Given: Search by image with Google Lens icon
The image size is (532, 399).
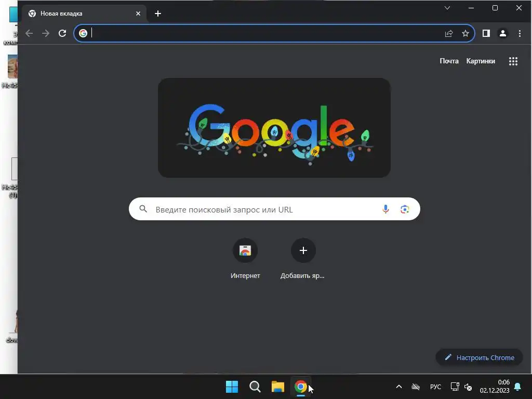Looking at the screenshot, I should [x=404, y=209].
